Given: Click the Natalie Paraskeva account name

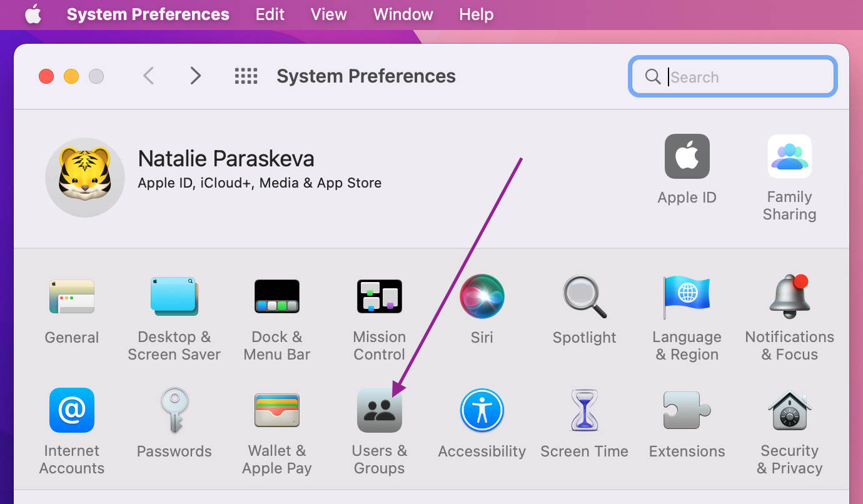Looking at the screenshot, I should click(x=226, y=159).
